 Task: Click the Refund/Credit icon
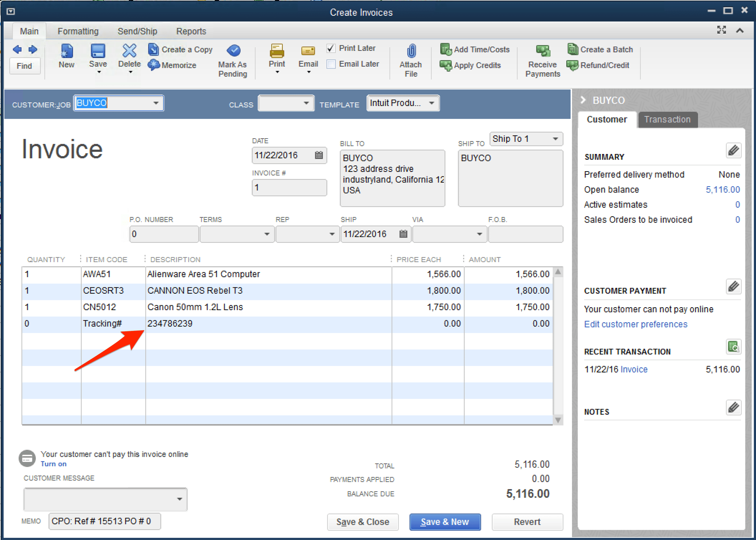click(599, 65)
